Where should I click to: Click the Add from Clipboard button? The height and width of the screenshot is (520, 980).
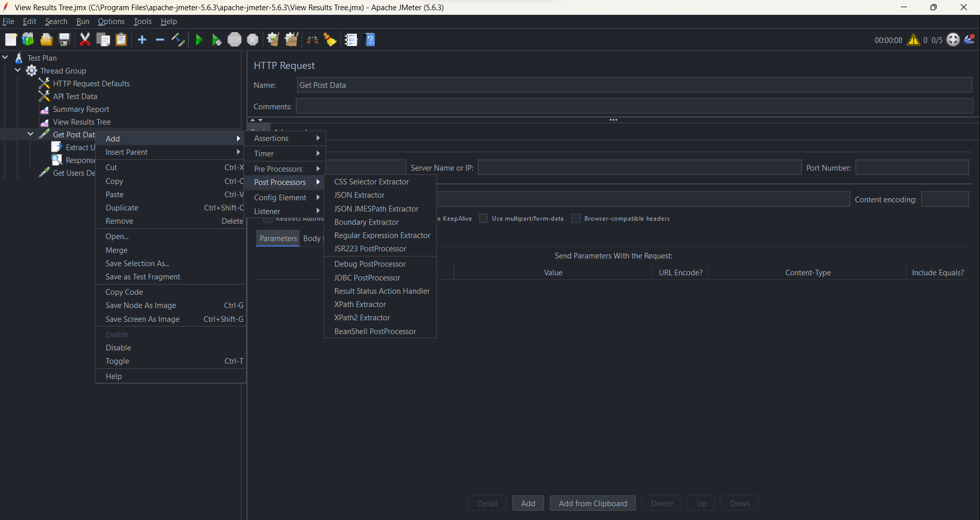[x=593, y=503]
